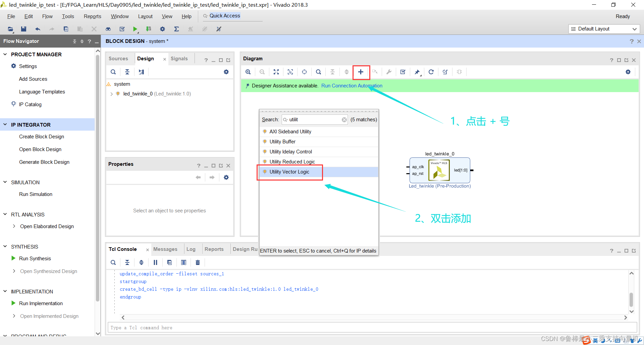644x345 pixels.
Task: Click the Sigma report toolbar icon
Action: 176,29
